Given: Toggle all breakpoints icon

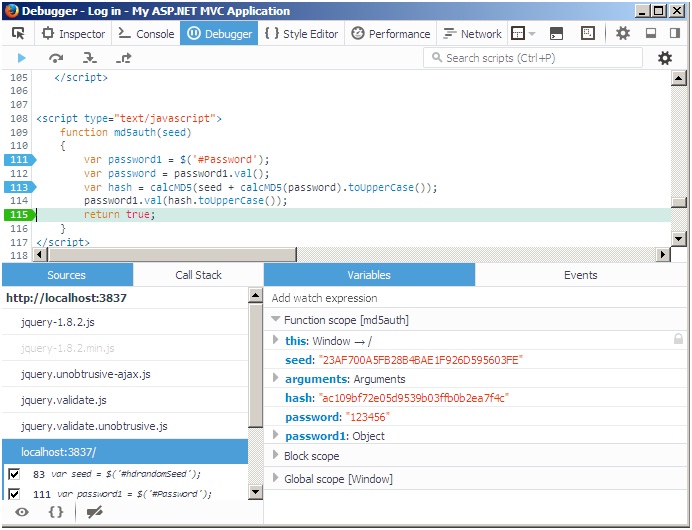Looking at the screenshot, I should point(94,512).
